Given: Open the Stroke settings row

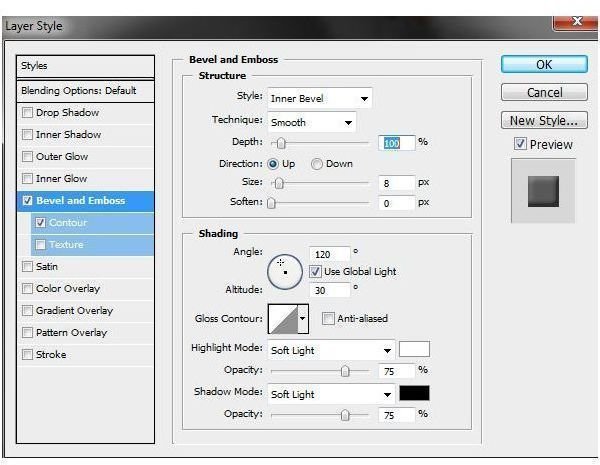Looking at the screenshot, I should click(x=85, y=354).
